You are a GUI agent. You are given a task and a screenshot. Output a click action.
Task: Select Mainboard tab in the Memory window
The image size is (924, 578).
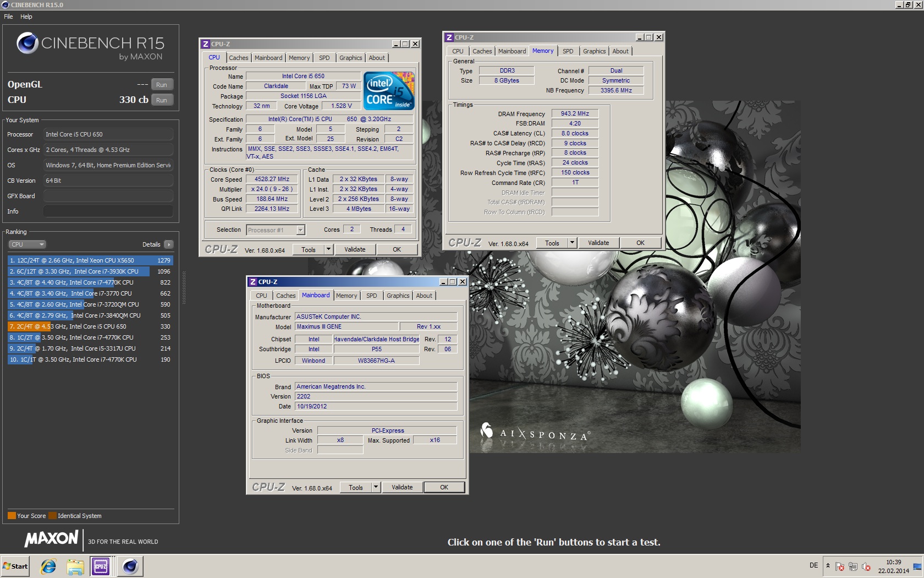(x=512, y=51)
